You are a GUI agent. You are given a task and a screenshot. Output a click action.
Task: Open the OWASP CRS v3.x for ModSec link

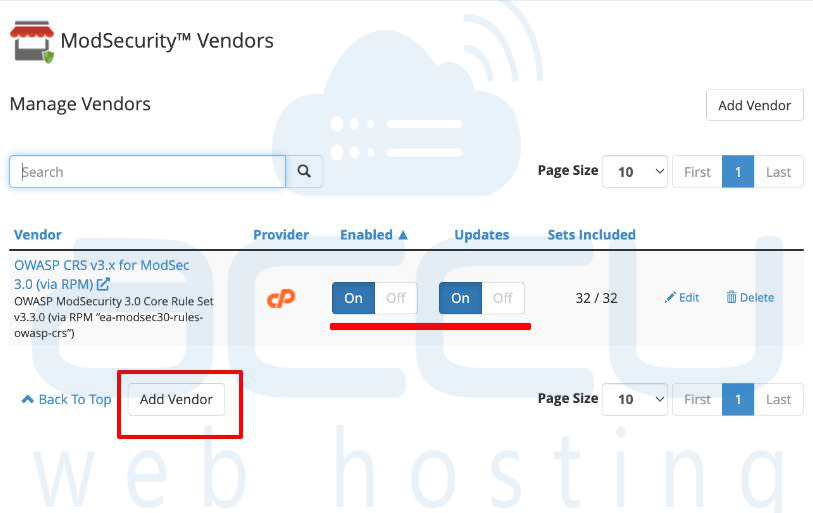pyautogui.click(x=102, y=274)
